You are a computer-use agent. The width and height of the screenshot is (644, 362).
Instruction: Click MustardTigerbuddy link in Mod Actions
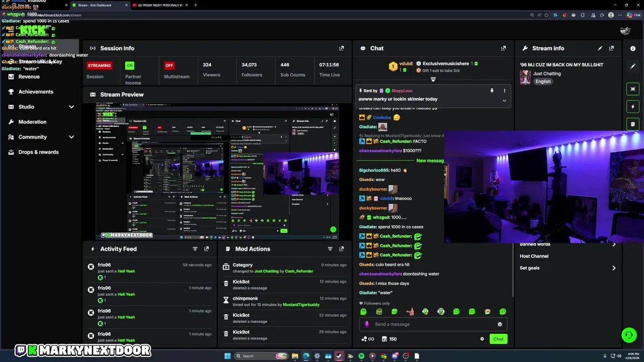[x=301, y=305]
